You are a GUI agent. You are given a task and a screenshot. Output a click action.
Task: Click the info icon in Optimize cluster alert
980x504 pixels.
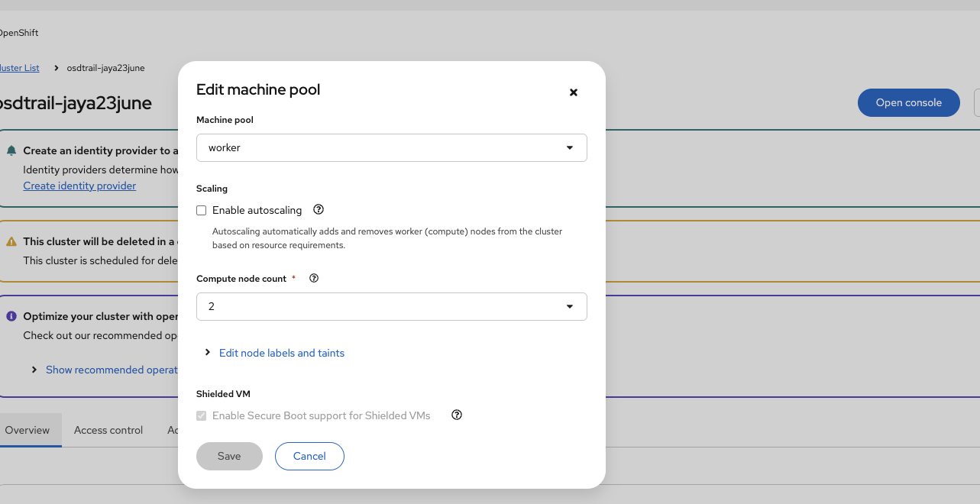(11, 316)
